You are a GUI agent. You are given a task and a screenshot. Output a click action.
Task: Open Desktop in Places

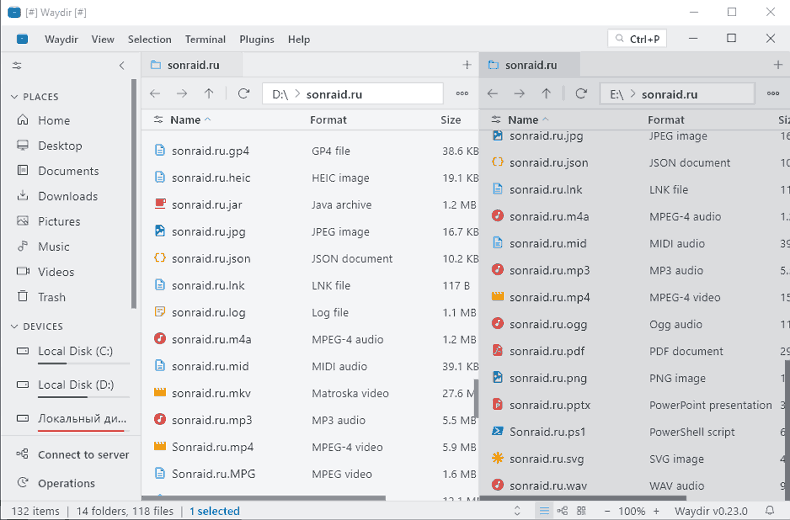[60, 146]
